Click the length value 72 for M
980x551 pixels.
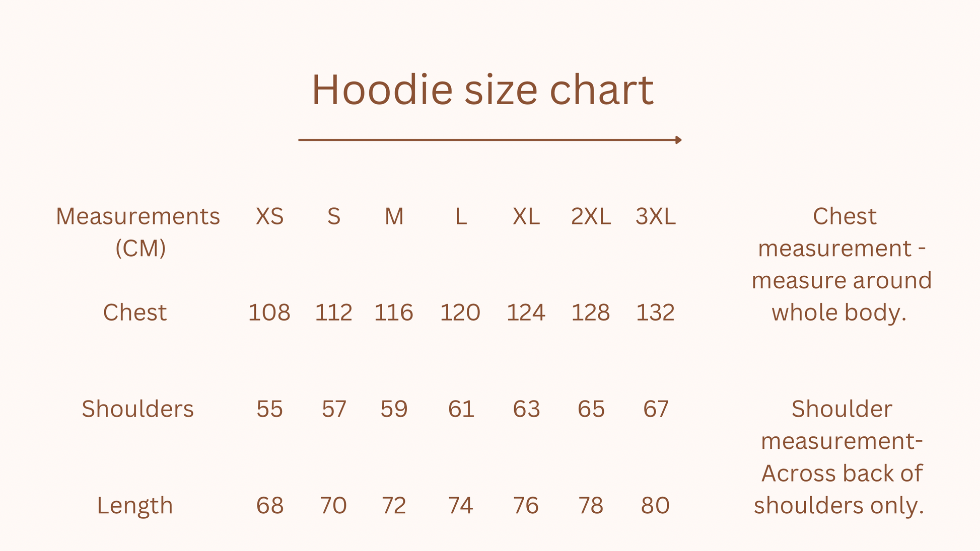click(394, 506)
